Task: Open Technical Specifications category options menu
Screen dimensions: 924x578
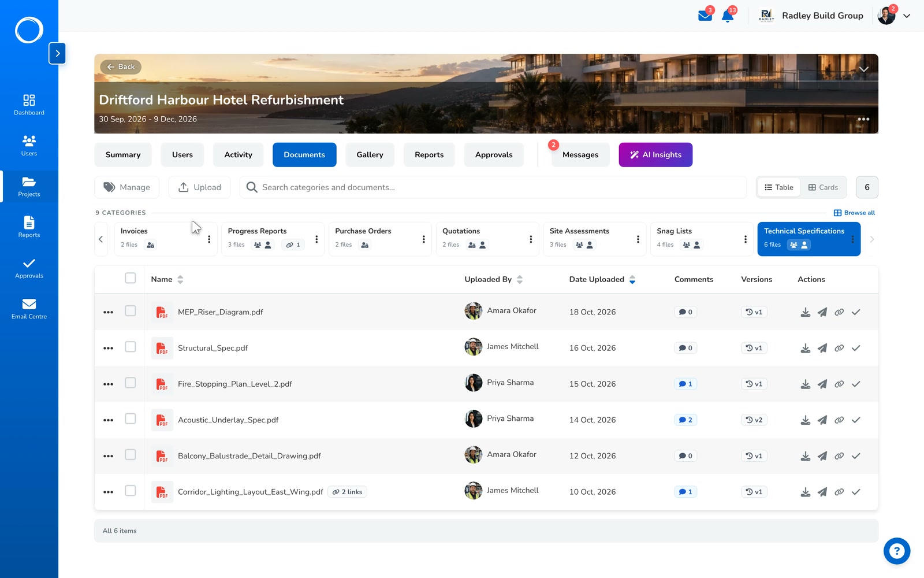Action: click(852, 239)
